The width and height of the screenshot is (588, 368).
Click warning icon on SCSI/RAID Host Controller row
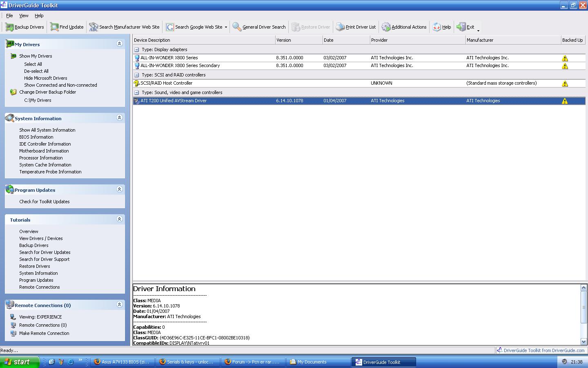[565, 84]
